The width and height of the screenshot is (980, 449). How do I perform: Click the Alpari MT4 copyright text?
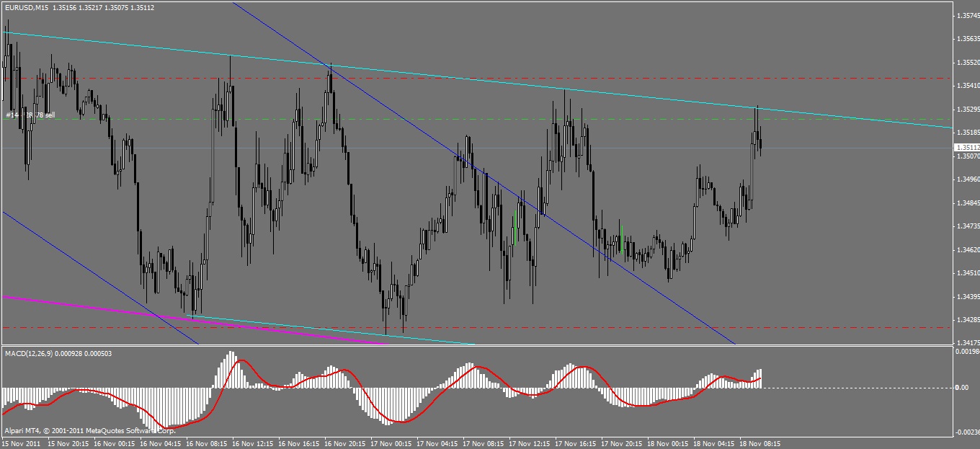[89, 430]
